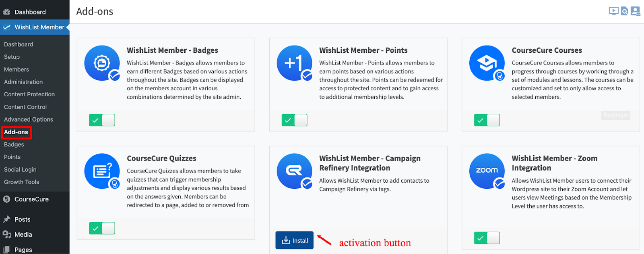Click the Campaign Refinery add-on icon
Image resolution: width=644 pixels, height=254 pixels.
[x=295, y=171]
